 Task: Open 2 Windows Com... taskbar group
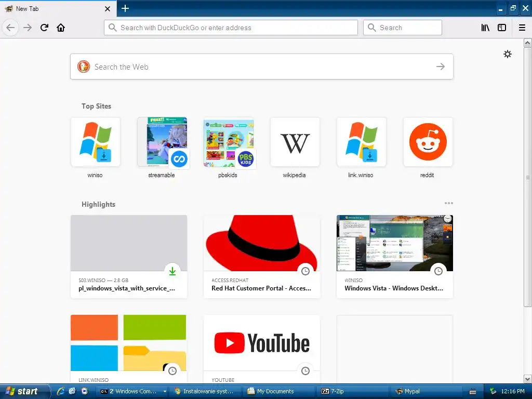(x=132, y=391)
